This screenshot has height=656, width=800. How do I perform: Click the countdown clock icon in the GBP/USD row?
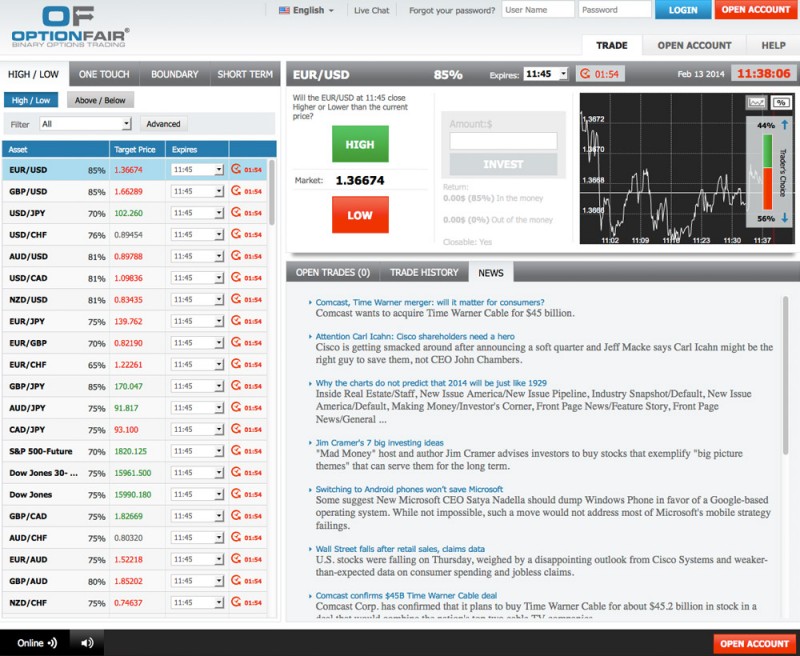coord(236,191)
